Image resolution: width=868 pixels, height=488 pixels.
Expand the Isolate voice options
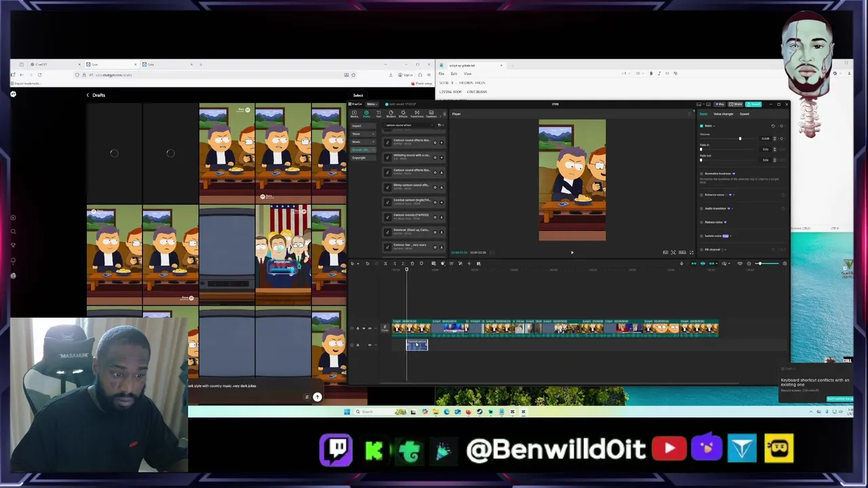coord(730,236)
